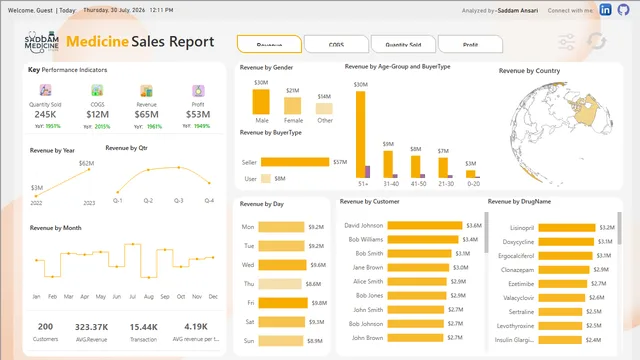Switch to the Quantity Sold tab
The image size is (640, 360).
403,44
